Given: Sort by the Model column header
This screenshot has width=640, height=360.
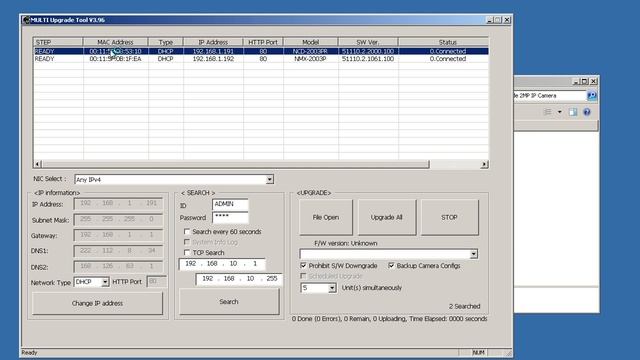Looking at the screenshot, I should [x=311, y=42].
